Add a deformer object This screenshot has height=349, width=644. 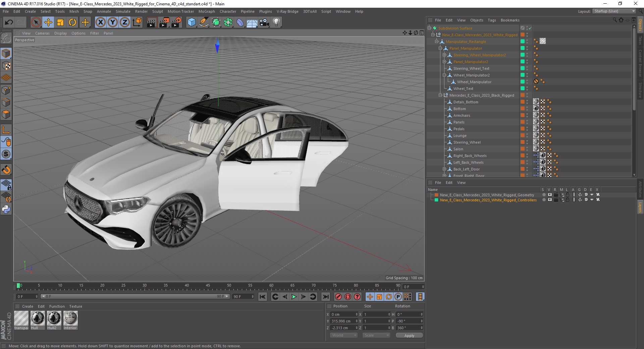240,22
